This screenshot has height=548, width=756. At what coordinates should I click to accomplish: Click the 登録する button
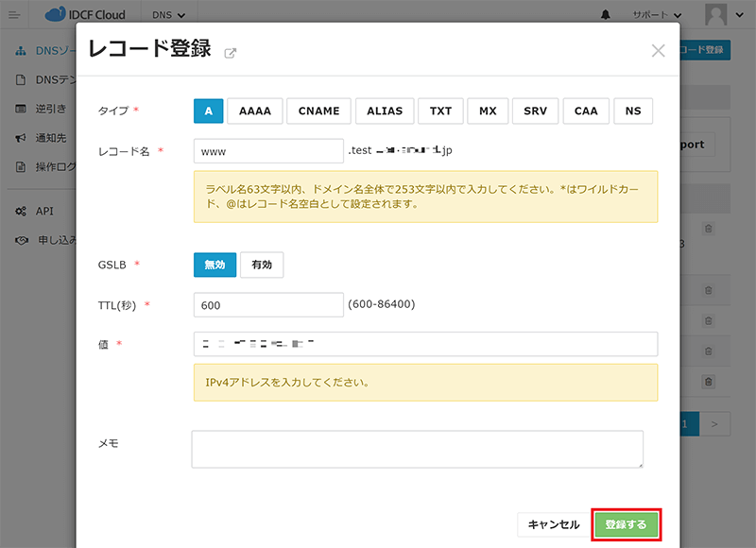click(626, 524)
